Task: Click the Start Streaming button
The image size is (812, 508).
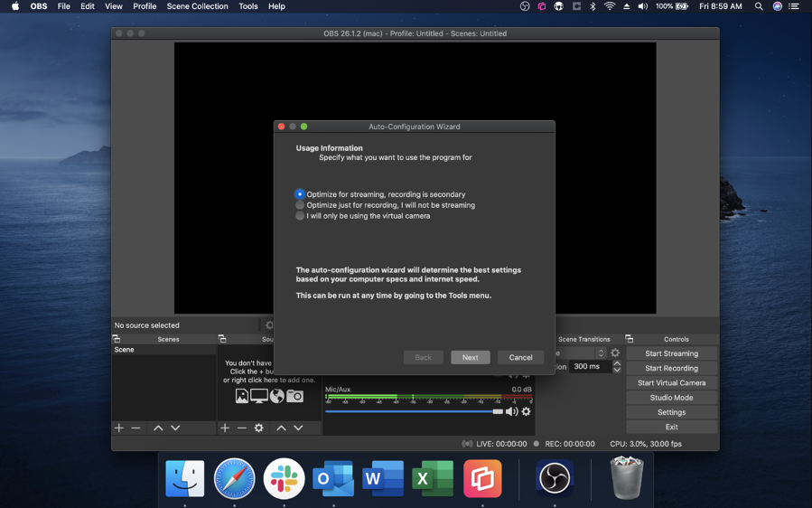Action: pyautogui.click(x=671, y=353)
